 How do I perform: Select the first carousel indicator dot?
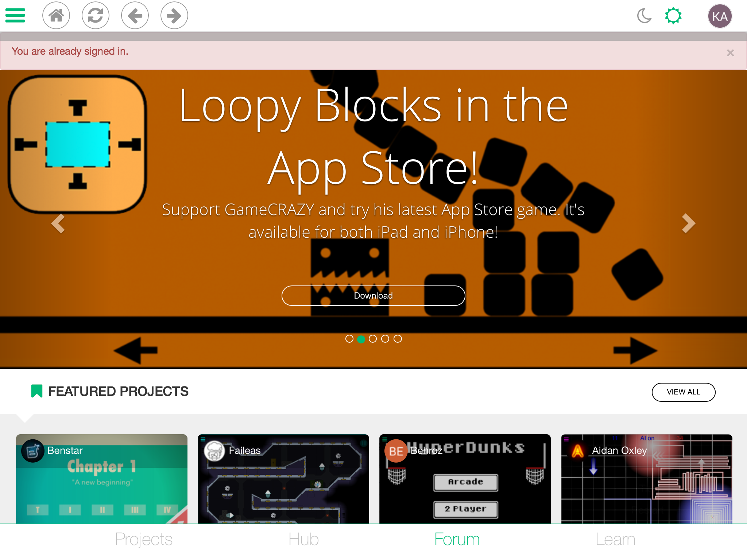click(349, 339)
